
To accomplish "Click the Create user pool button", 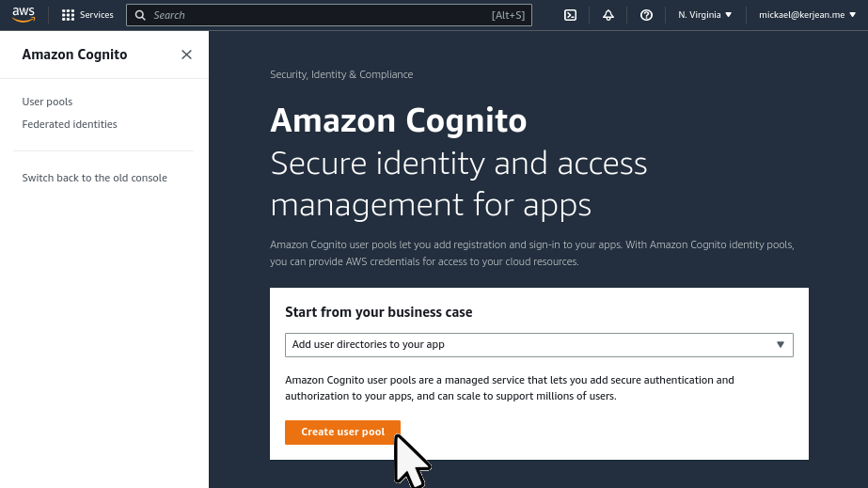I will click(342, 433).
